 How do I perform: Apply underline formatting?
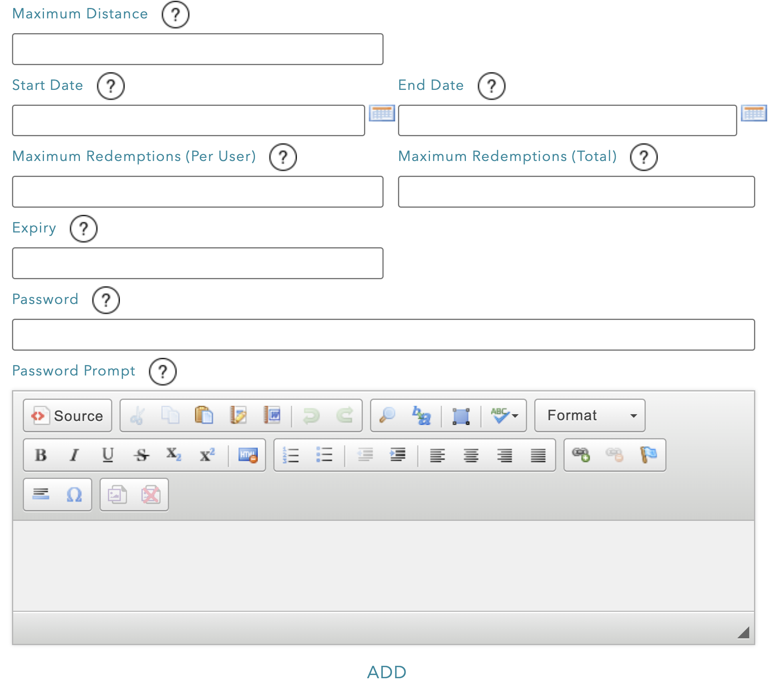(x=107, y=455)
